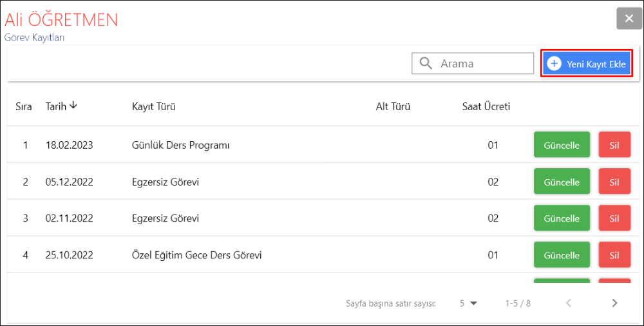644x326 pixels.
Task: Click Güncelle for the 02.11.2022 record
Action: [x=562, y=218]
